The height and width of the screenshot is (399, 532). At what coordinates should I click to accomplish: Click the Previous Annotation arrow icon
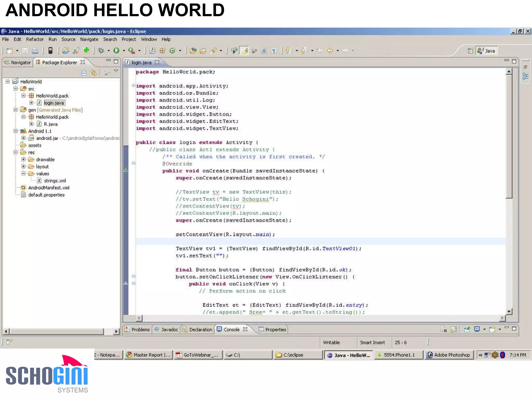tap(304, 50)
